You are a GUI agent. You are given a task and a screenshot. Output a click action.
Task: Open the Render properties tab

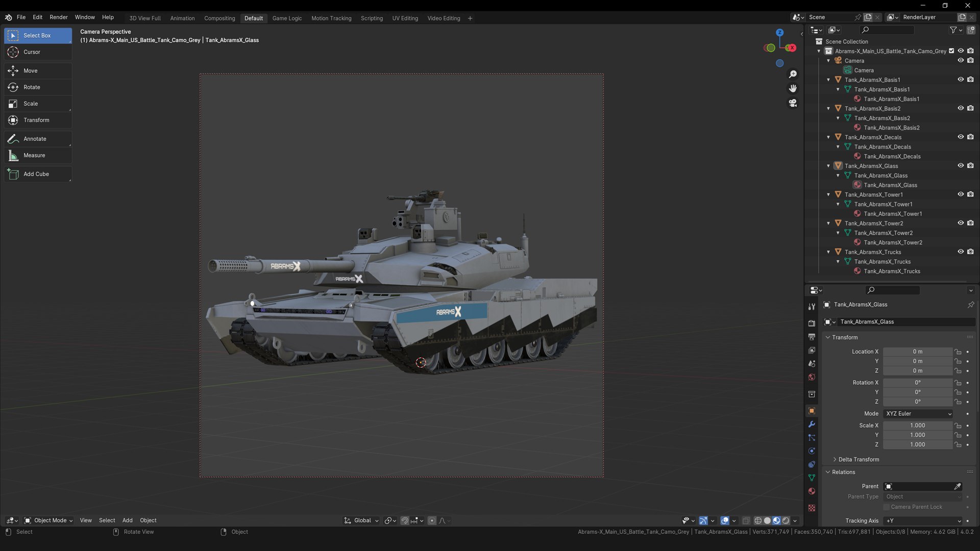pos(812,323)
